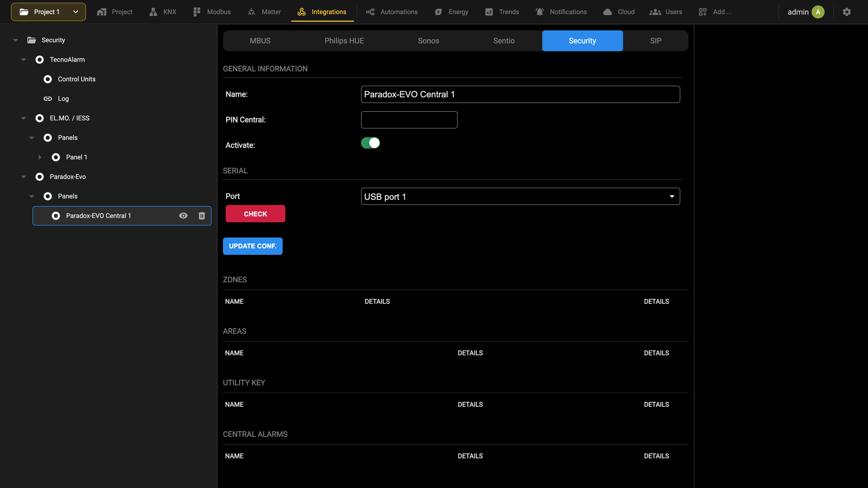Viewport: 868px width, 488px height.
Task: Switch to the Sonos tab
Action: click(428, 41)
